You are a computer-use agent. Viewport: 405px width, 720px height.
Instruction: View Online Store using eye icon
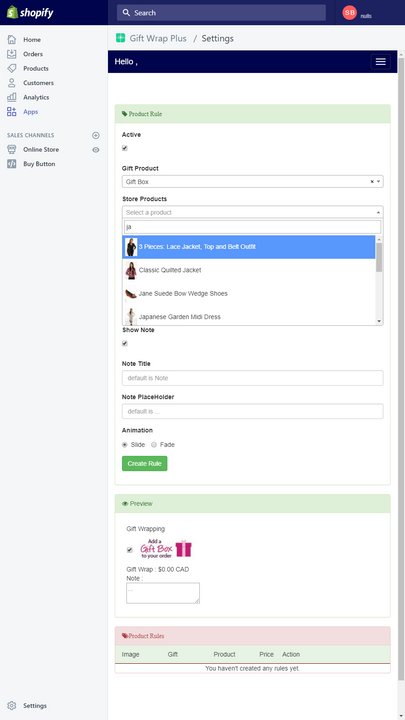click(96, 150)
